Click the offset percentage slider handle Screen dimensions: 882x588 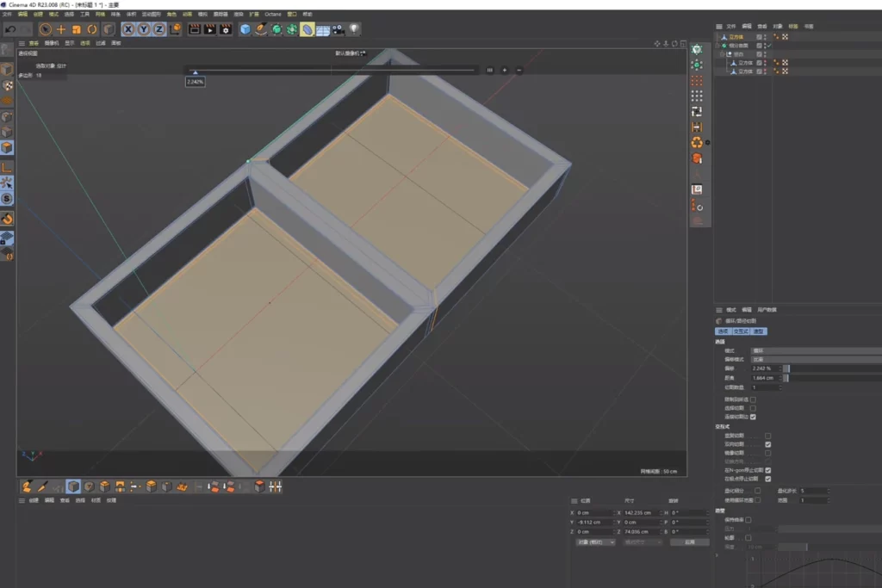tap(786, 368)
